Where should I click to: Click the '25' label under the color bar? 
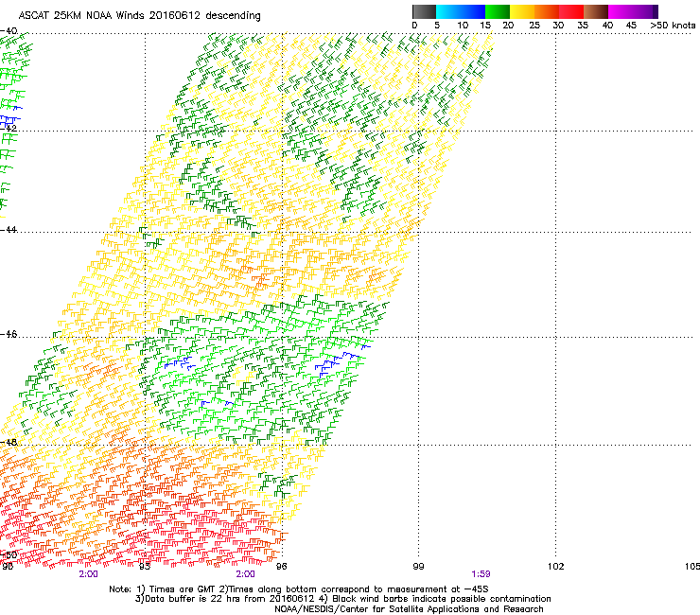534,26
